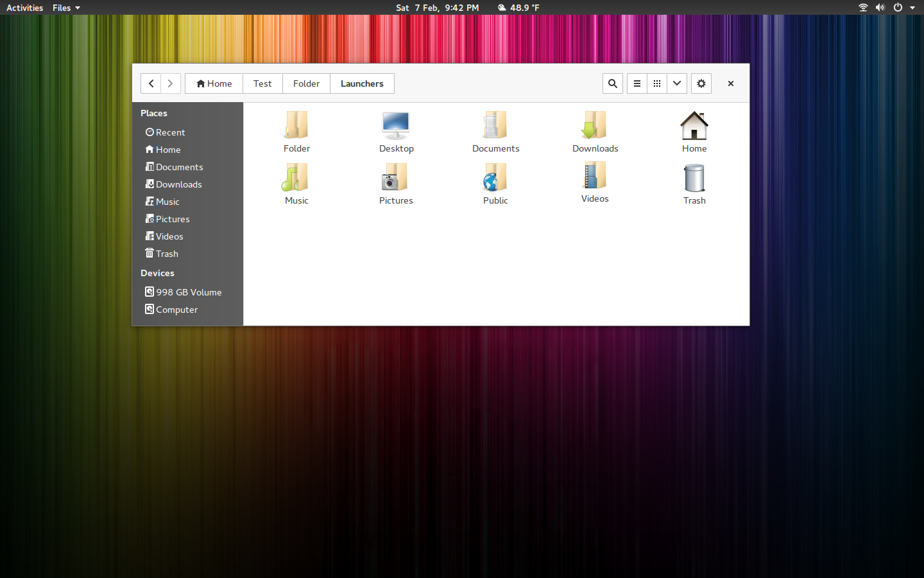Select the Folder launcher icon
Screen dimensions: 924x578
[x=296, y=125]
